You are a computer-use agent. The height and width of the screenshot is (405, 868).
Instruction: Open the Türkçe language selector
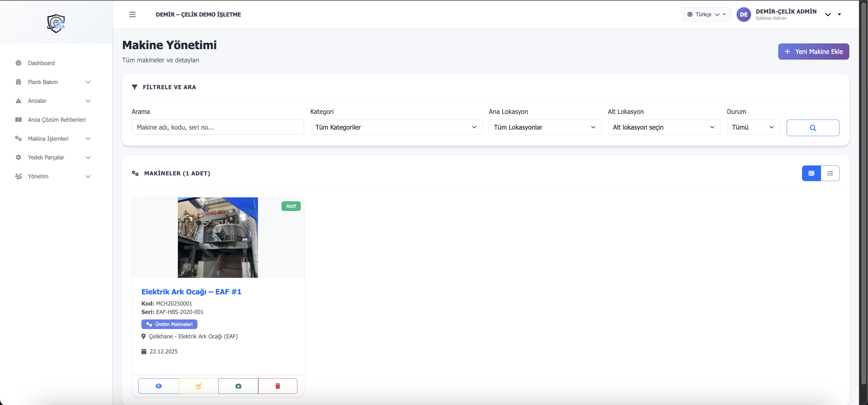click(706, 14)
